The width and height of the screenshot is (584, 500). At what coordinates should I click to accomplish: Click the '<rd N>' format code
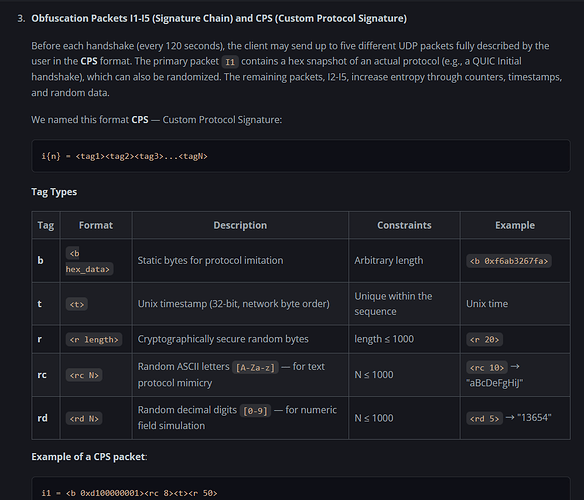pyautogui.click(x=84, y=419)
